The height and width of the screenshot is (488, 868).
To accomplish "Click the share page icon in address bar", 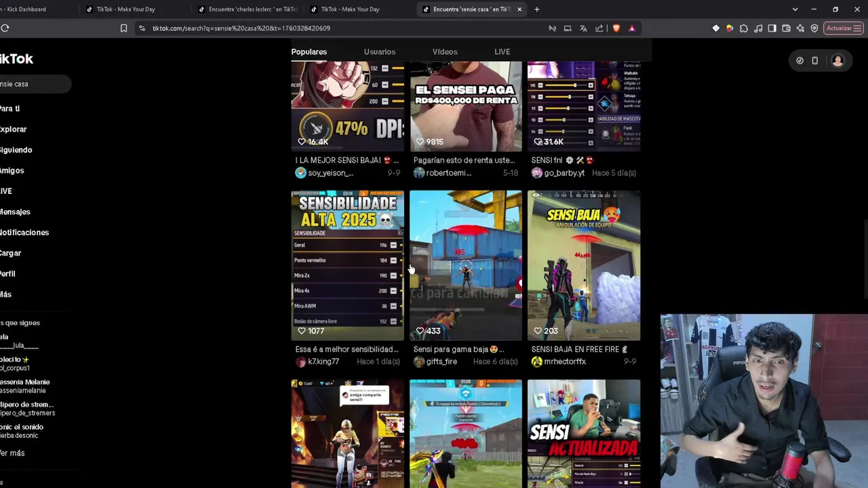I will click(x=599, y=28).
